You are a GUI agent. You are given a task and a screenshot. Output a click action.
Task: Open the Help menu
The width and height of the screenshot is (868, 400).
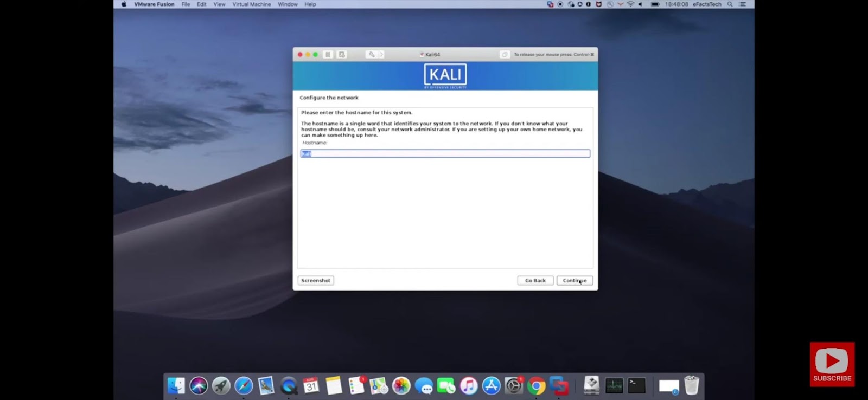(310, 4)
